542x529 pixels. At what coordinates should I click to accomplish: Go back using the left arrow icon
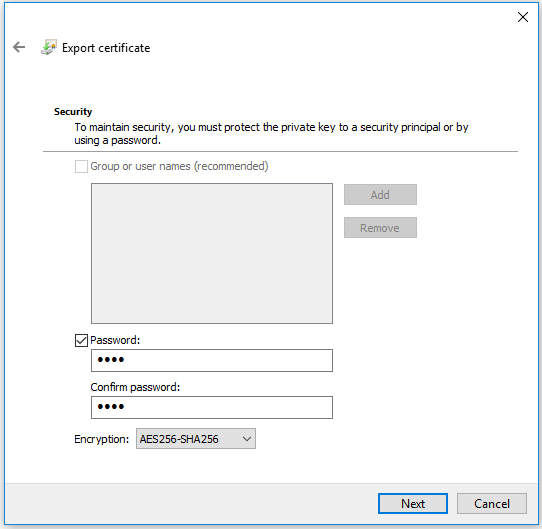point(19,47)
